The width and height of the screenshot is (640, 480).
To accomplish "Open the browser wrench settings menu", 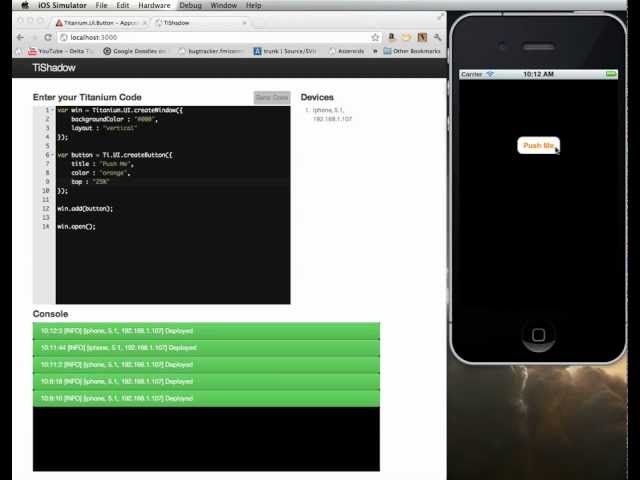I will [x=437, y=38].
